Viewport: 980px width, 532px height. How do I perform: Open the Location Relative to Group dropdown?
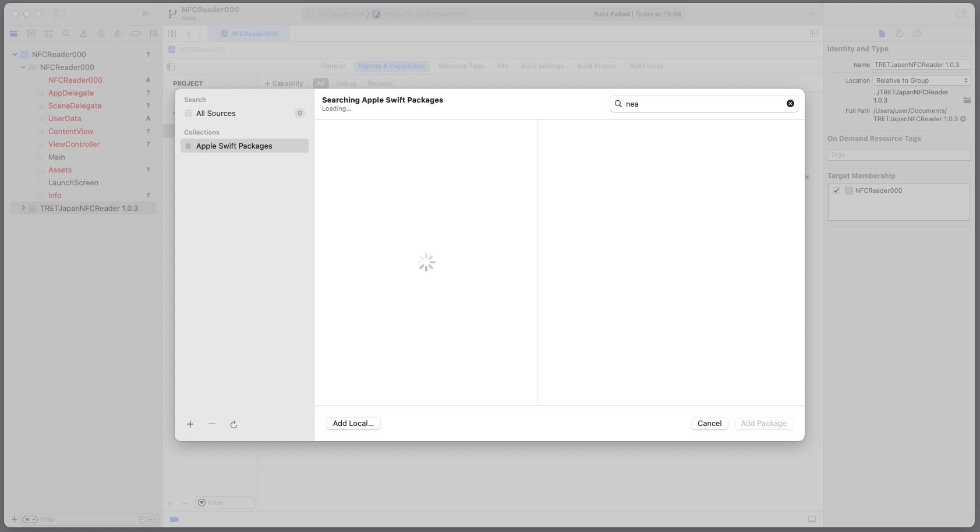click(922, 80)
